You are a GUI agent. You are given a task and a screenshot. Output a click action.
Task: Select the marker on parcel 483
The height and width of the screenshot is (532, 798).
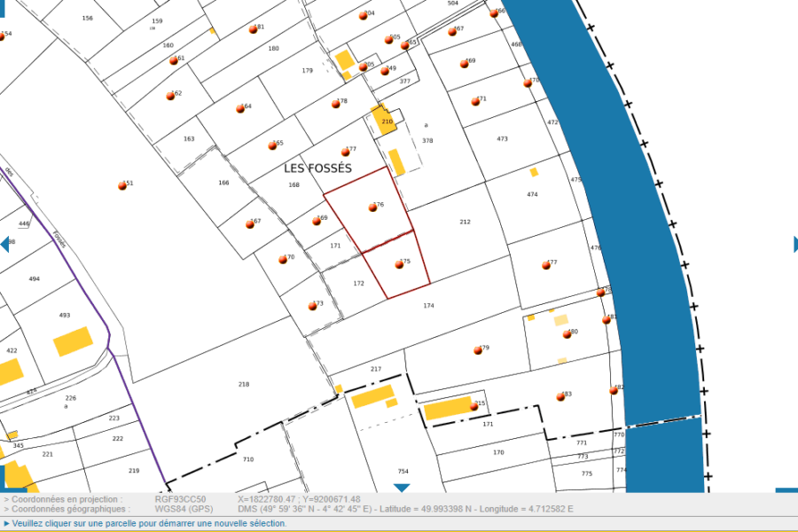pos(561,397)
